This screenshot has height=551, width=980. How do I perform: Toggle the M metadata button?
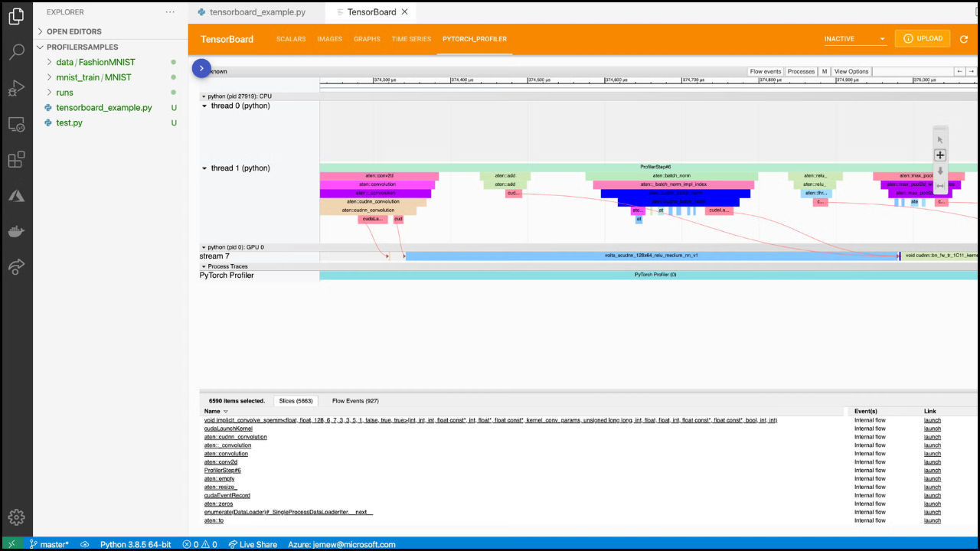click(x=825, y=71)
